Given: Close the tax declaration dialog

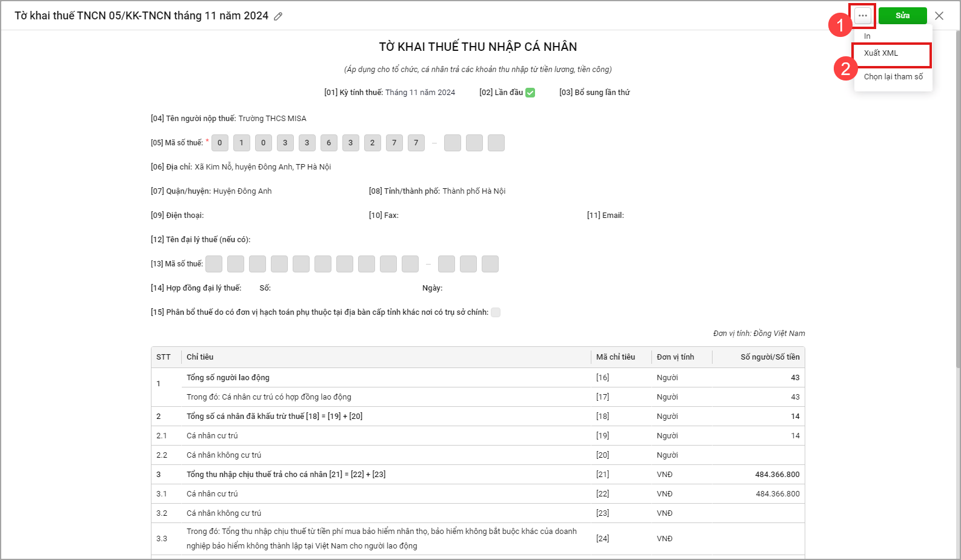Looking at the screenshot, I should coord(939,16).
